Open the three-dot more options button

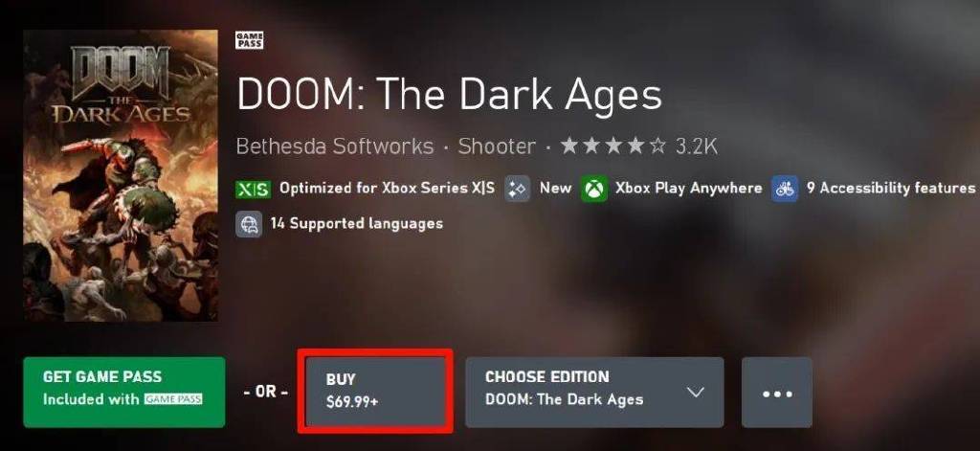click(776, 393)
